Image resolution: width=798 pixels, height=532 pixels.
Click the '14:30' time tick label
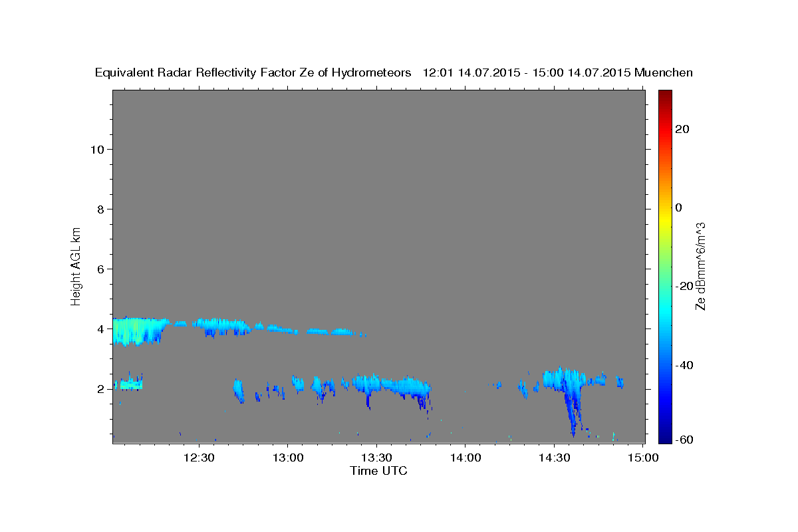[554, 458]
